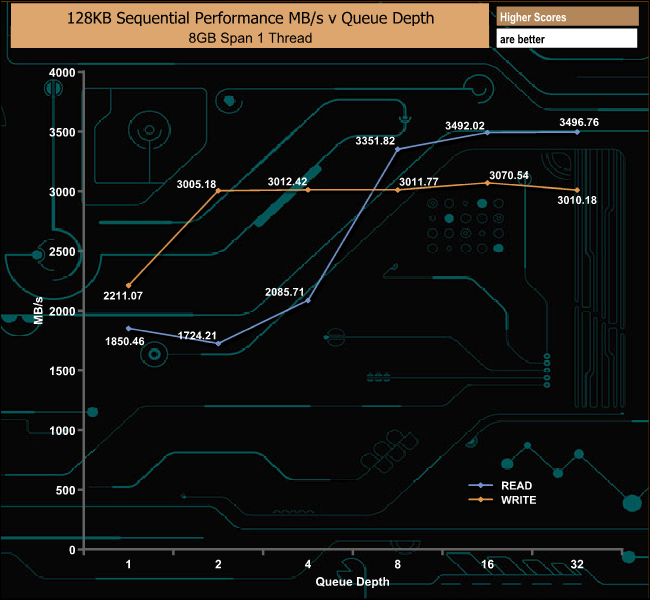
Task: Click the 'Queue Depth' x-axis title
Action: (x=352, y=582)
